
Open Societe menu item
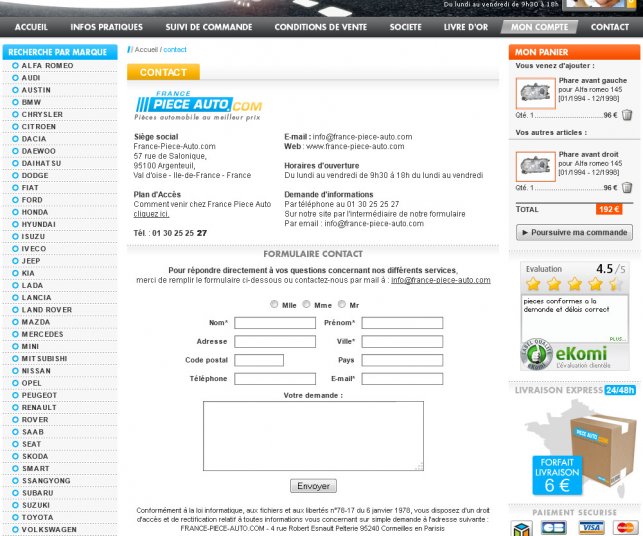(x=406, y=27)
